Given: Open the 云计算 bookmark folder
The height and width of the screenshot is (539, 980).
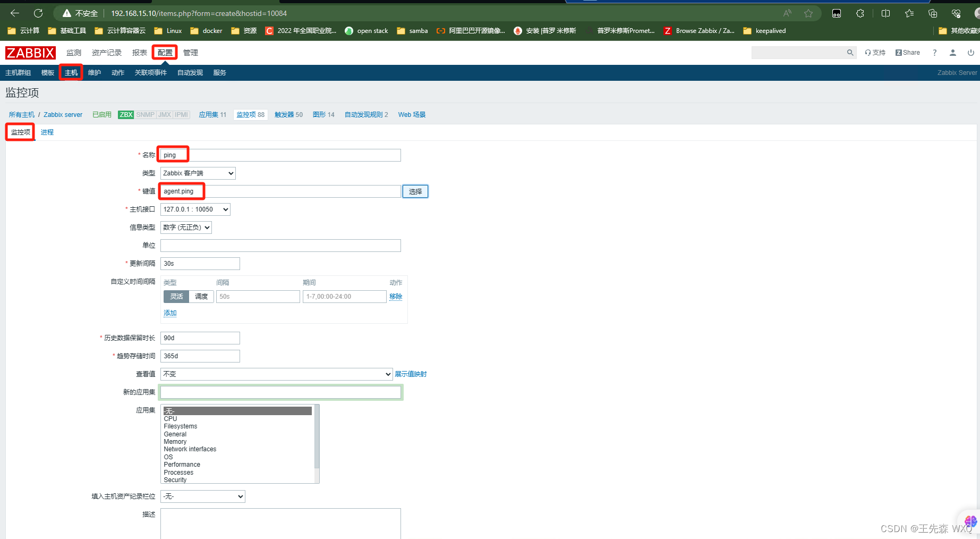Looking at the screenshot, I should [x=23, y=31].
